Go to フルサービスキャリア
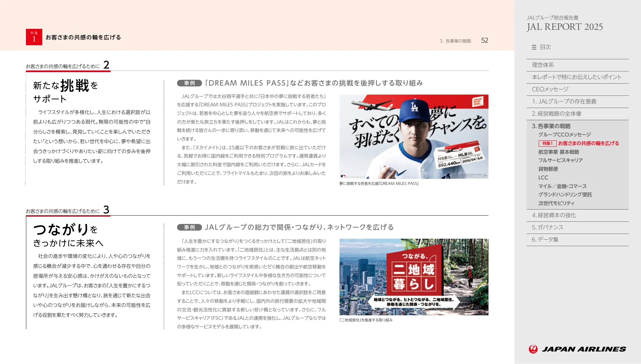641x364 pixels. [x=560, y=161]
